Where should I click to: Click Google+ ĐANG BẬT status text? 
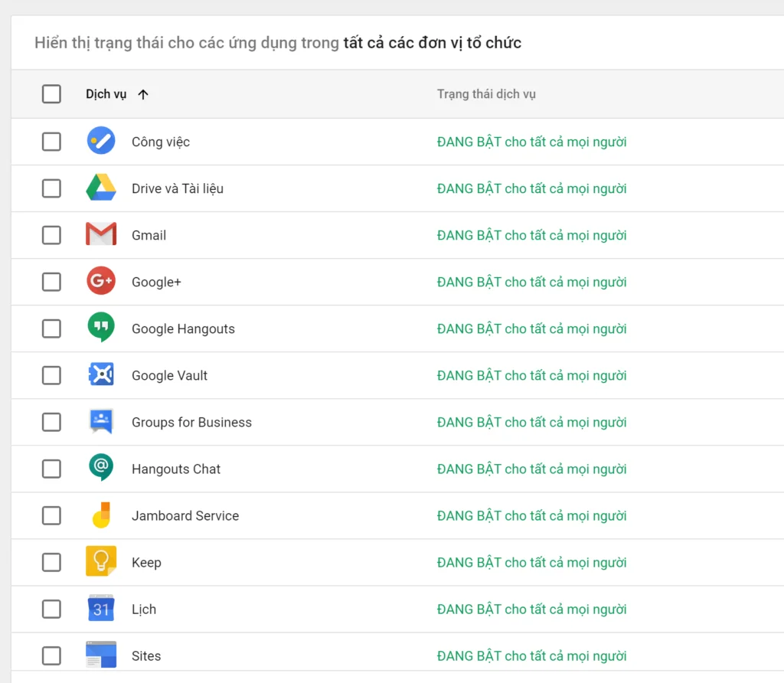(x=531, y=282)
